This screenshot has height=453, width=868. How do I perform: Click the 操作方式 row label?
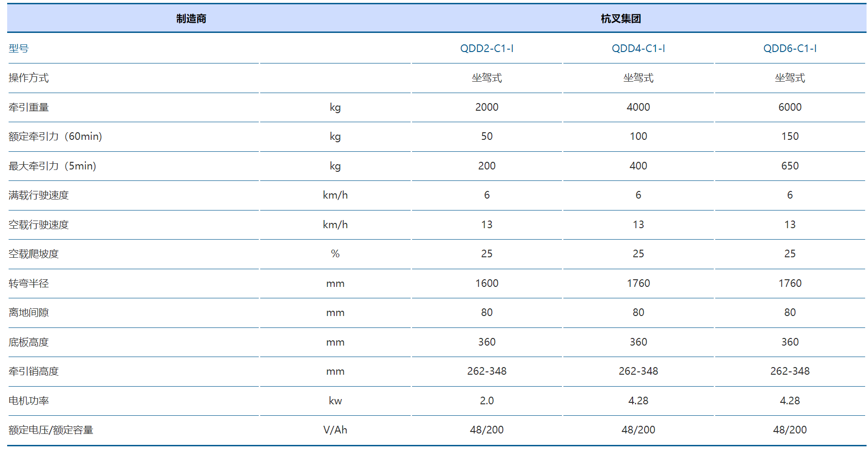tap(29, 78)
